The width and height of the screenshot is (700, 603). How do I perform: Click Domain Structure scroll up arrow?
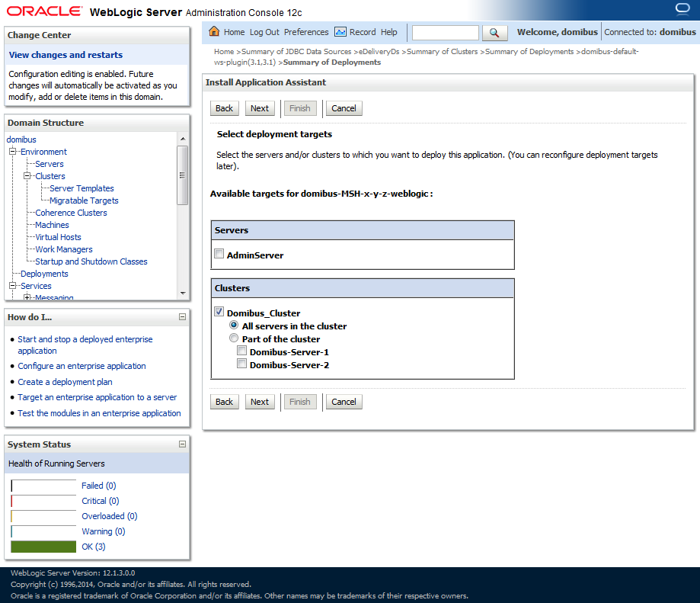(x=183, y=139)
